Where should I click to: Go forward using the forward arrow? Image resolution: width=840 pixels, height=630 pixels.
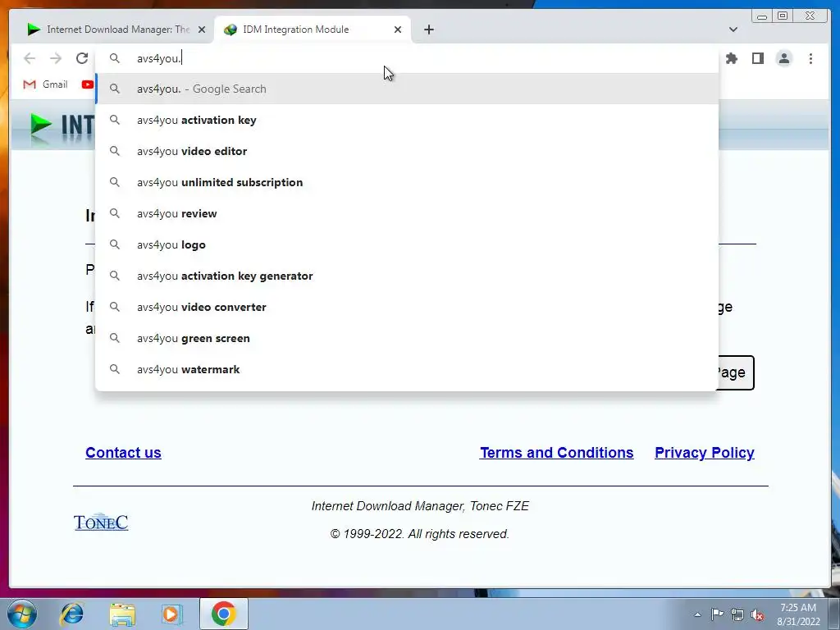(x=56, y=58)
